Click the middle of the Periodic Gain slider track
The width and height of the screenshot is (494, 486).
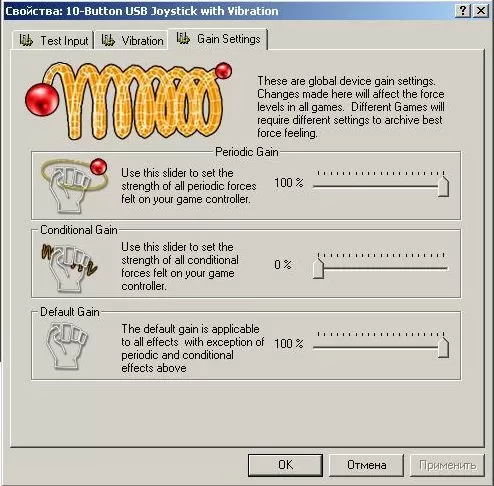tap(381, 186)
